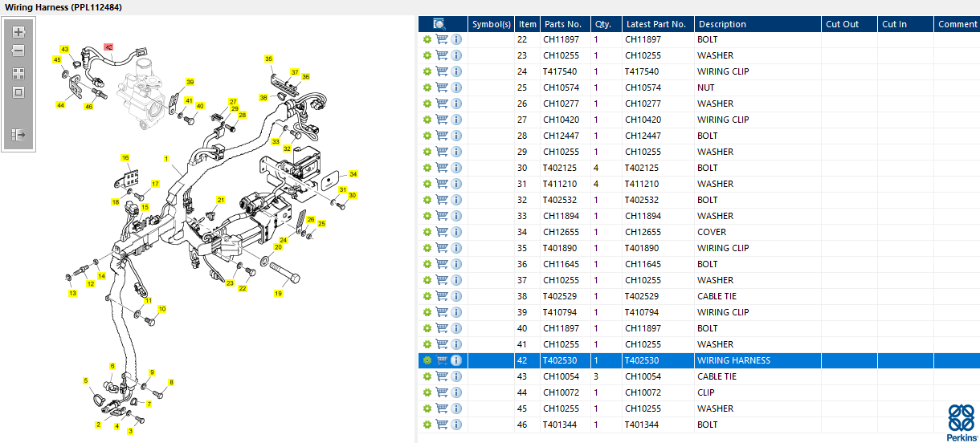Click green gear icon for item 27
Screen dimensions: 980x443
click(427, 120)
